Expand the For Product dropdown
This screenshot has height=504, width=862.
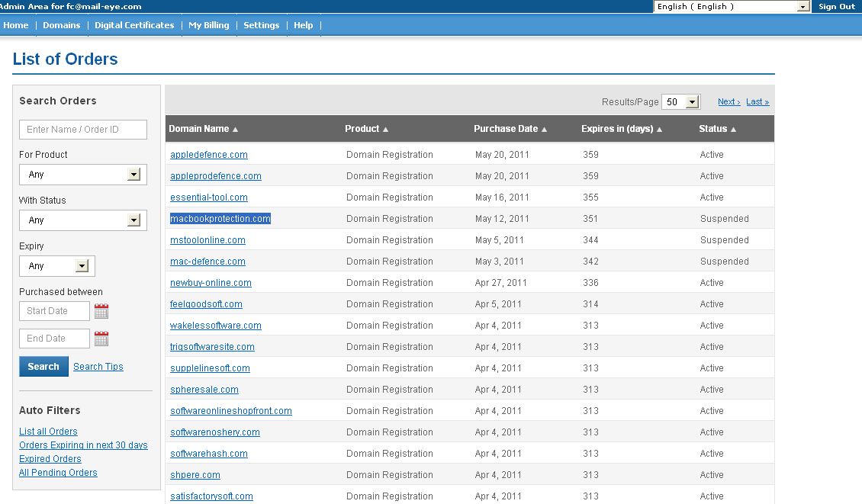[83, 175]
